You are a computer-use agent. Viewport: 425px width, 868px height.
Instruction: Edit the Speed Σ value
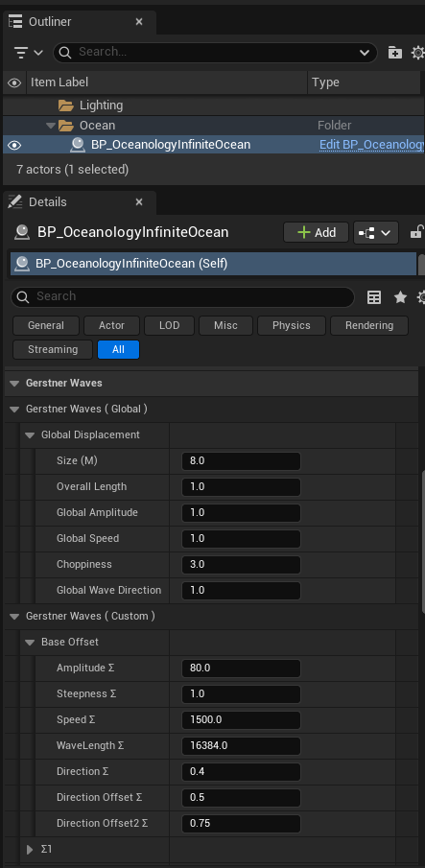[241, 720]
